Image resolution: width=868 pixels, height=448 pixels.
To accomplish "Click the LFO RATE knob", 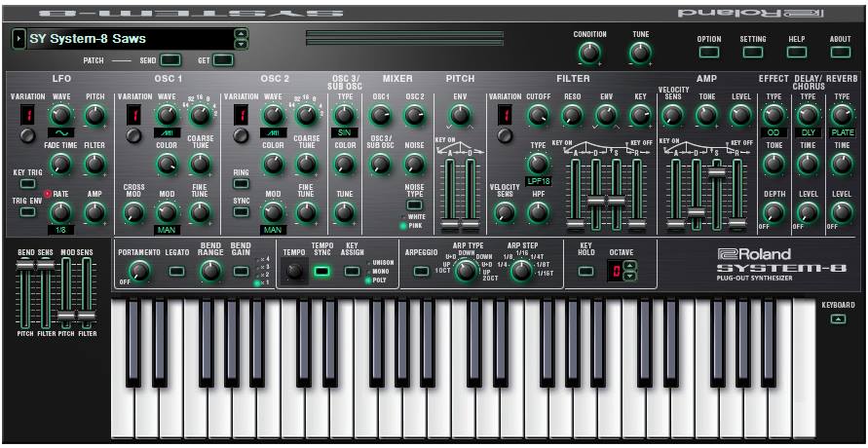I will [x=61, y=212].
